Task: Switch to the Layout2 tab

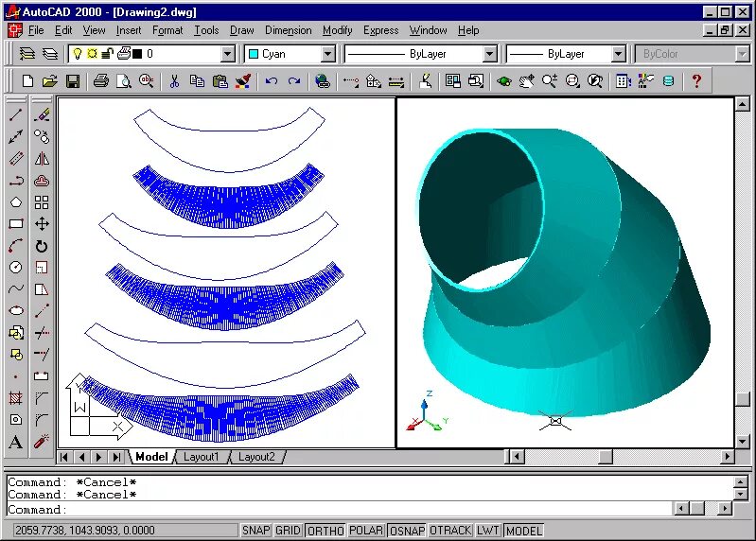Action: [256, 457]
